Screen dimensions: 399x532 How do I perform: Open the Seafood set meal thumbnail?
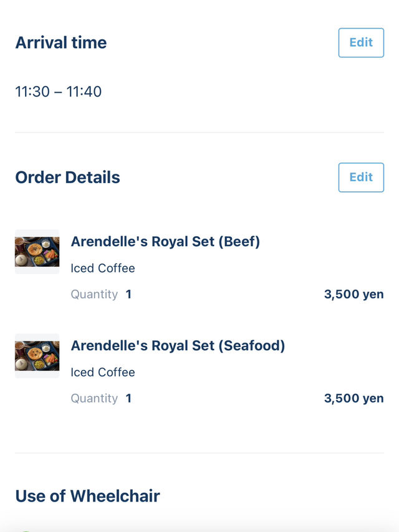[x=37, y=356]
